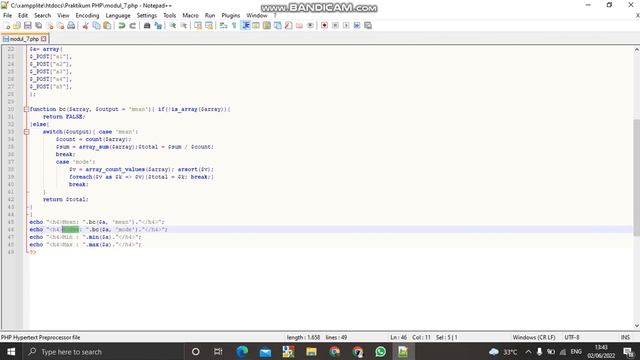Image resolution: width=640 pixels, height=360 pixels.
Task: Open the taskbar clock showing 13:43
Action: [x=601, y=352]
